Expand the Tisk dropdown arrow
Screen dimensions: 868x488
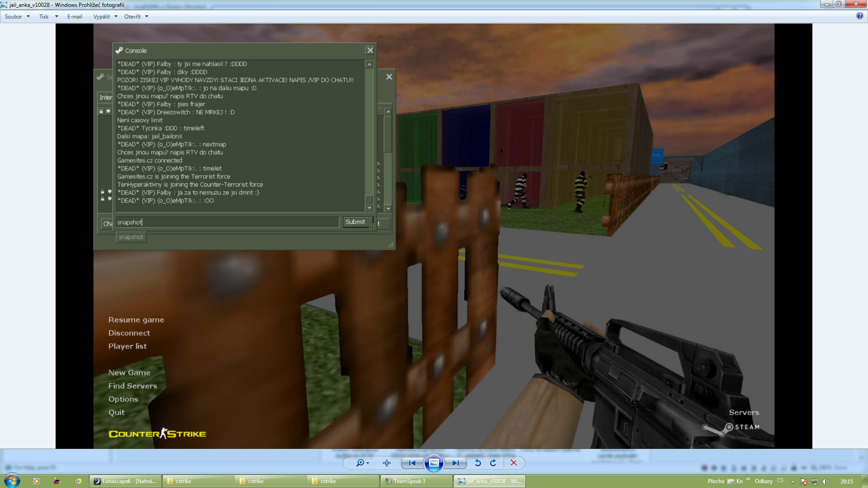tap(57, 17)
